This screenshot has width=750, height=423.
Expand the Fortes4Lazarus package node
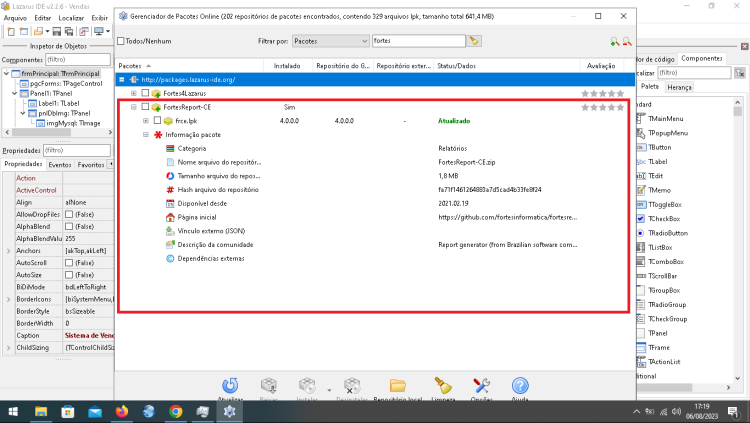click(134, 93)
